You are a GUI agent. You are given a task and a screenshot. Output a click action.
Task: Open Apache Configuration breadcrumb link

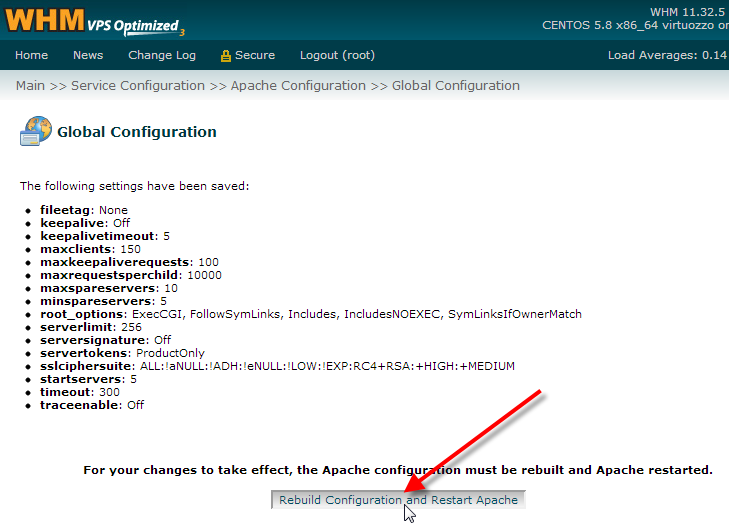click(x=298, y=86)
